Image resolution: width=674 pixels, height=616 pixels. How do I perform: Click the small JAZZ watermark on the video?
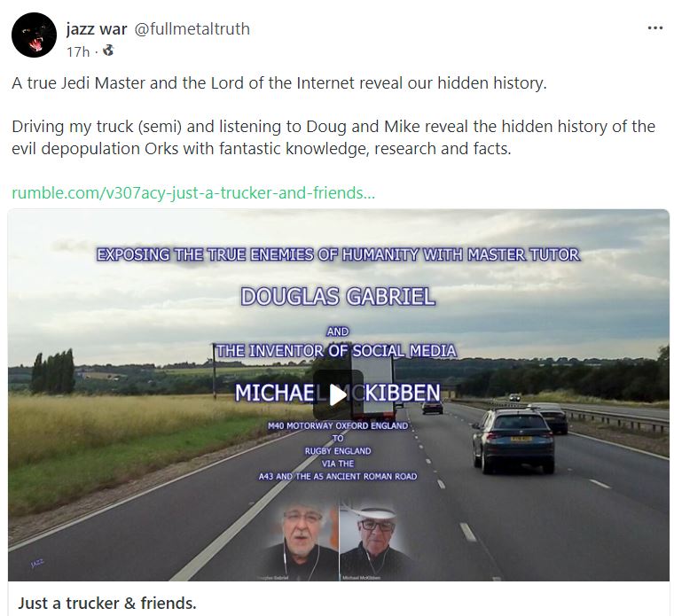[x=37, y=562]
